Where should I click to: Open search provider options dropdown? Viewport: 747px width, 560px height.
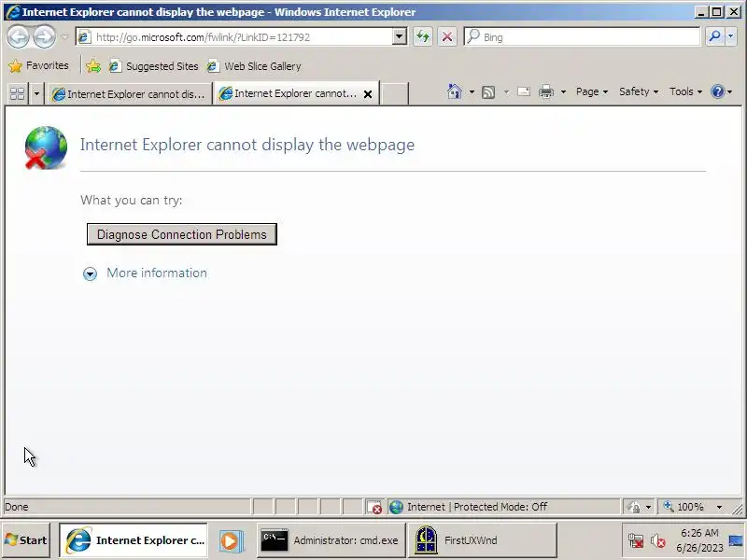(x=731, y=36)
